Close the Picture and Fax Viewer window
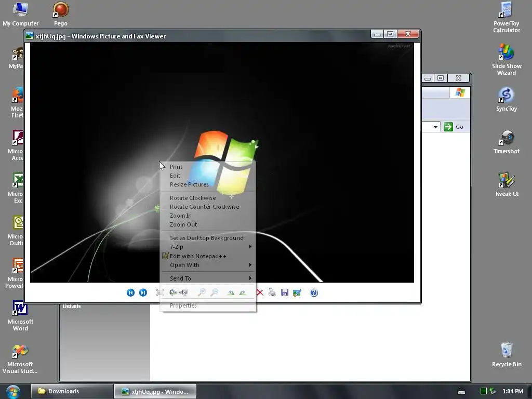This screenshot has height=399, width=532. (408, 34)
